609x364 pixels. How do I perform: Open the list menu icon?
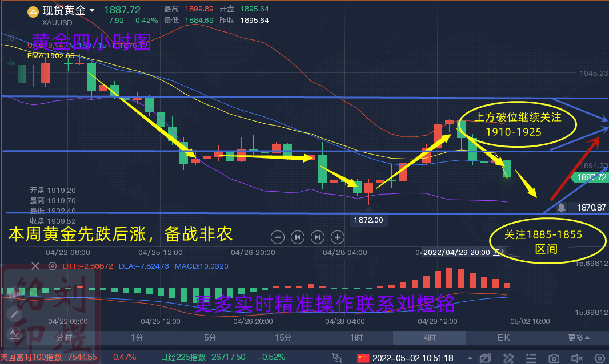coord(531,358)
